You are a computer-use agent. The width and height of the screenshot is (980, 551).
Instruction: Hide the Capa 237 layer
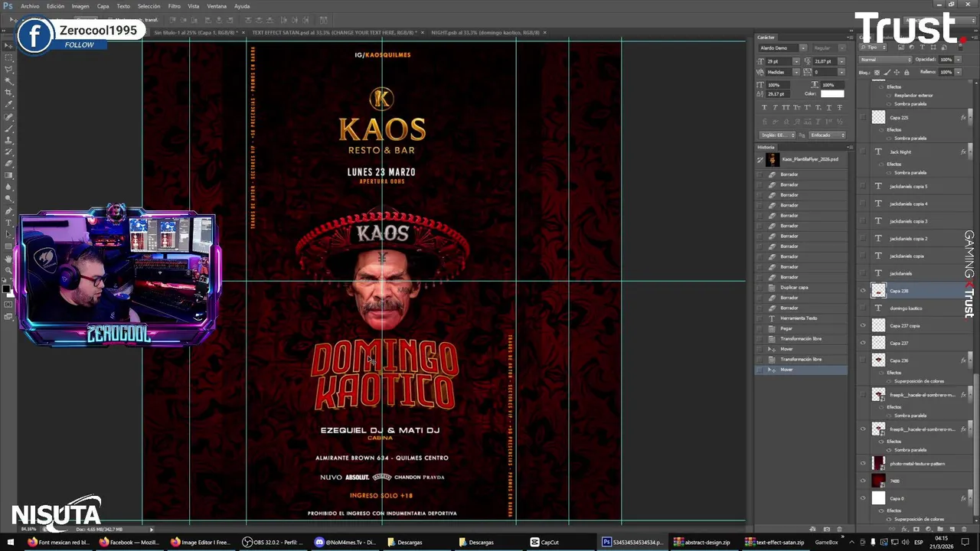[864, 343]
